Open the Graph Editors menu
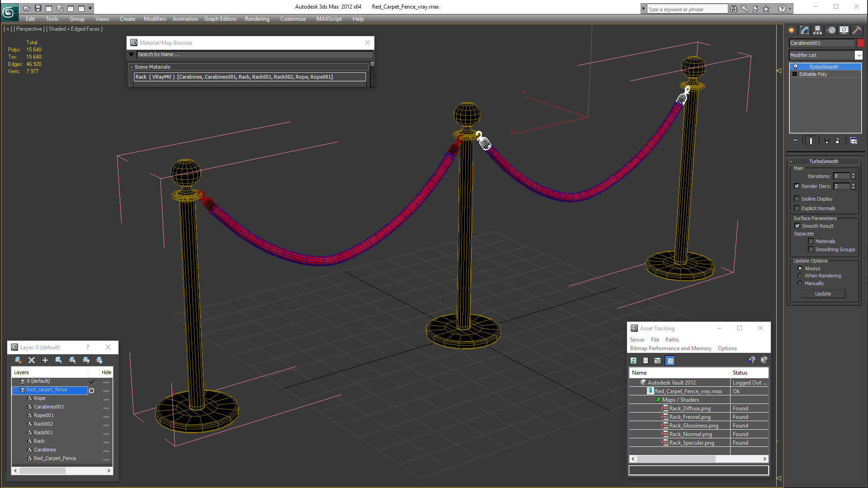The width and height of the screenshot is (868, 488). coord(220,19)
